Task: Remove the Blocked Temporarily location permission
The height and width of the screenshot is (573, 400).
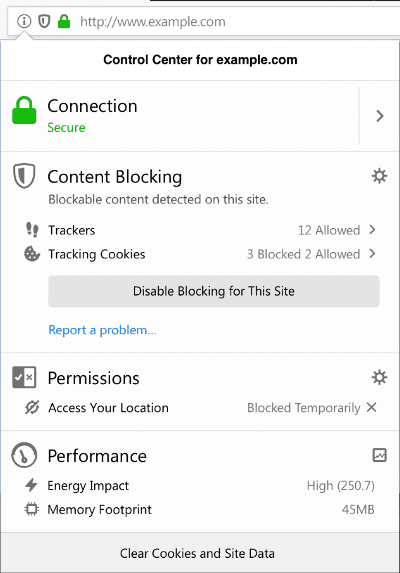Action: [x=372, y=407]
